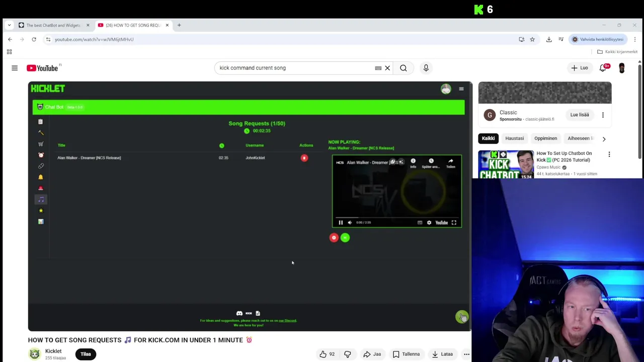This screenshot has height=362, width=644.
Task: Close the HOW TO GET SONG REQUESTS tab
Action: (x=167, y=25)
